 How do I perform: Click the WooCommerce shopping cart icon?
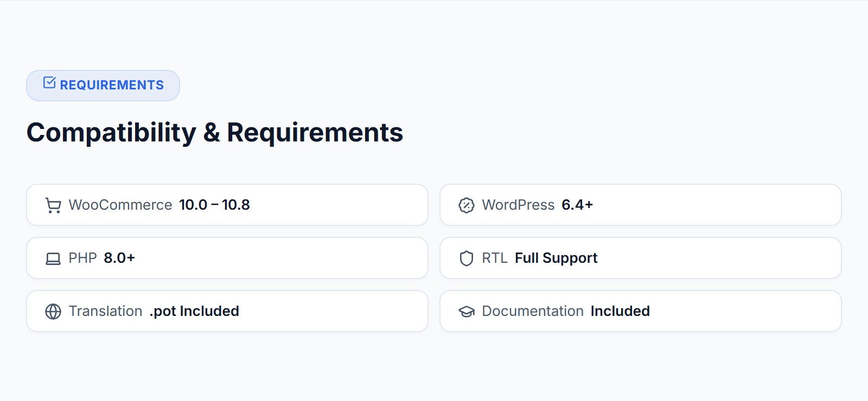(53, 205)
